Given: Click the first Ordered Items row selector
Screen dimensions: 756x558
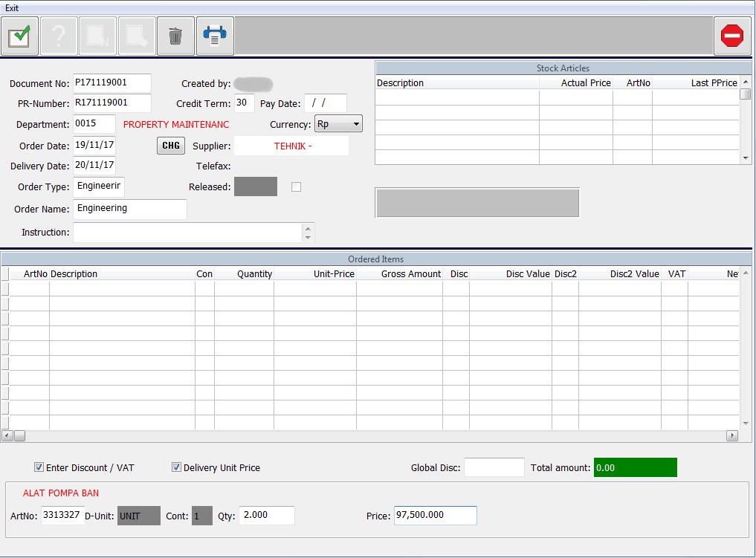Looking at the screenshot, I should (4, 288).
